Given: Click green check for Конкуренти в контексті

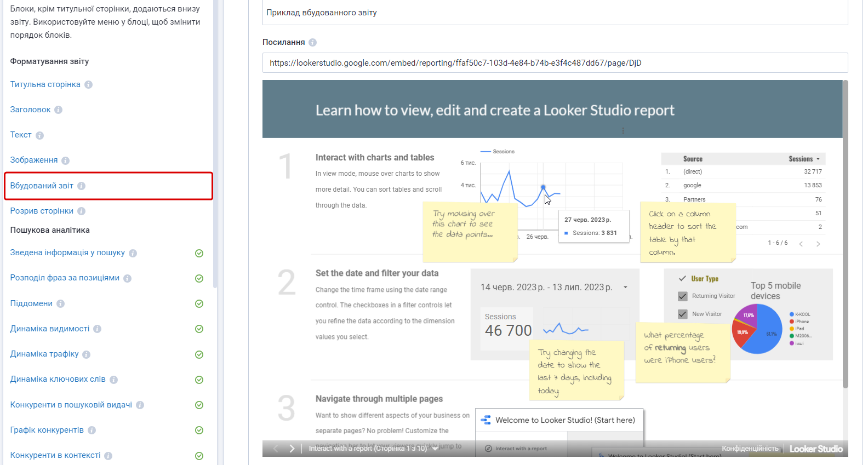Looking at the screenshot, I should point(199,456).
